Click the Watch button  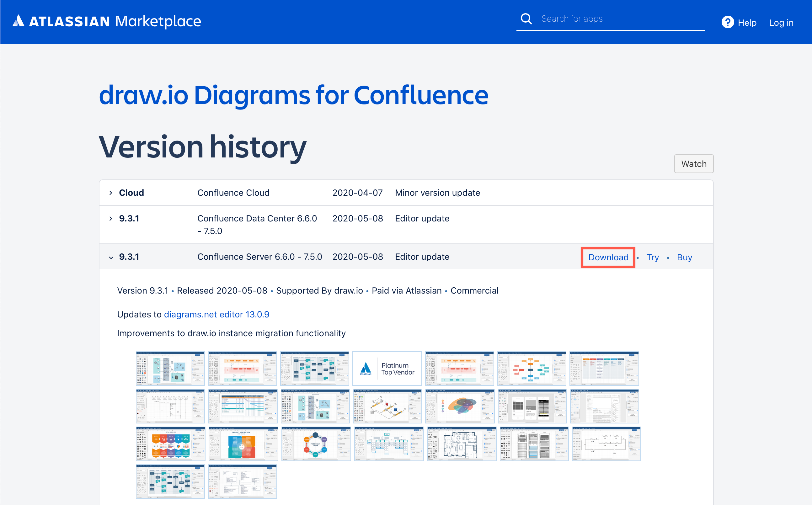(x=694, y=164)
